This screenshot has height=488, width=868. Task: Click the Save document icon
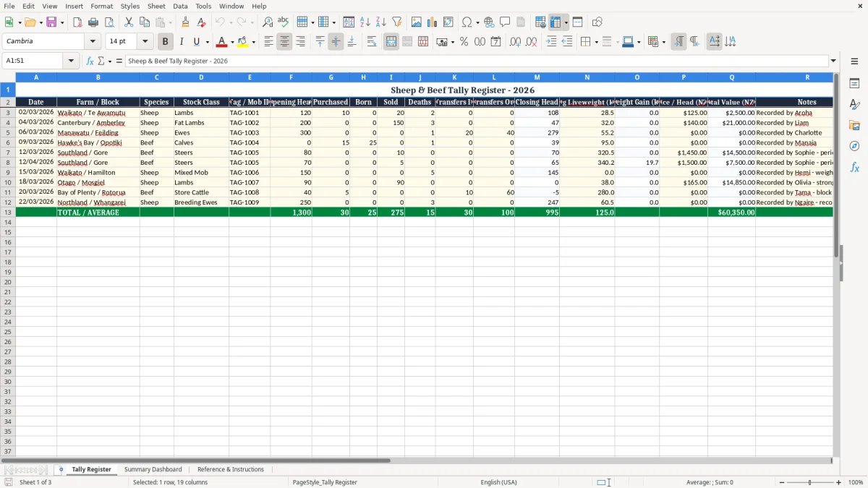(x=51, y=22)
